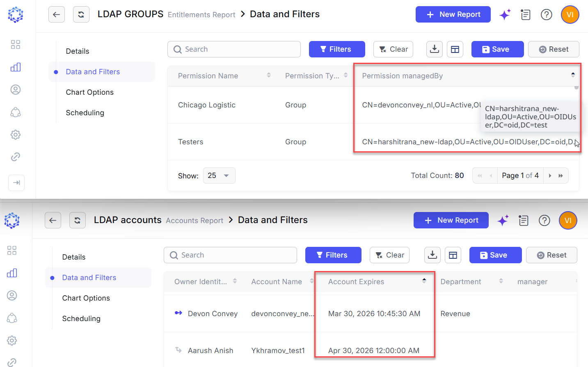
Task: Click Filters button in LDAP GROUPS report
Action: pos(337,49)
